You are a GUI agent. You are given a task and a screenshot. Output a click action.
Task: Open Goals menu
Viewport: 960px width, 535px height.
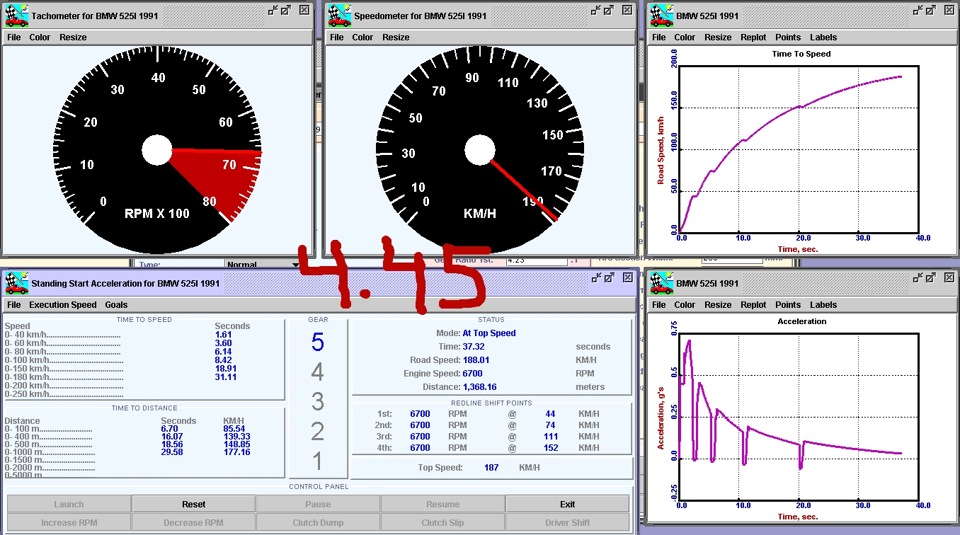click(x=116, y=305)
